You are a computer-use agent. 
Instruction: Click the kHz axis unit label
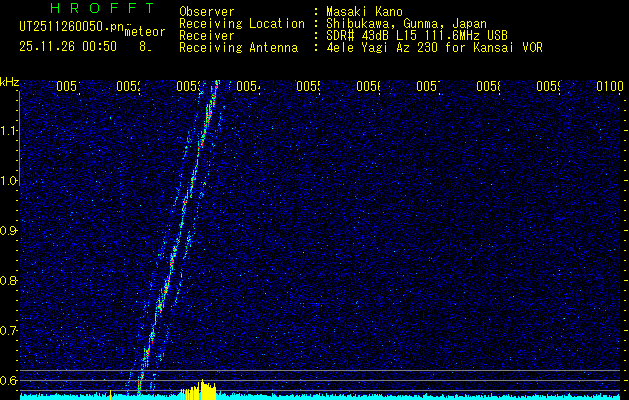tap(10, 83)
